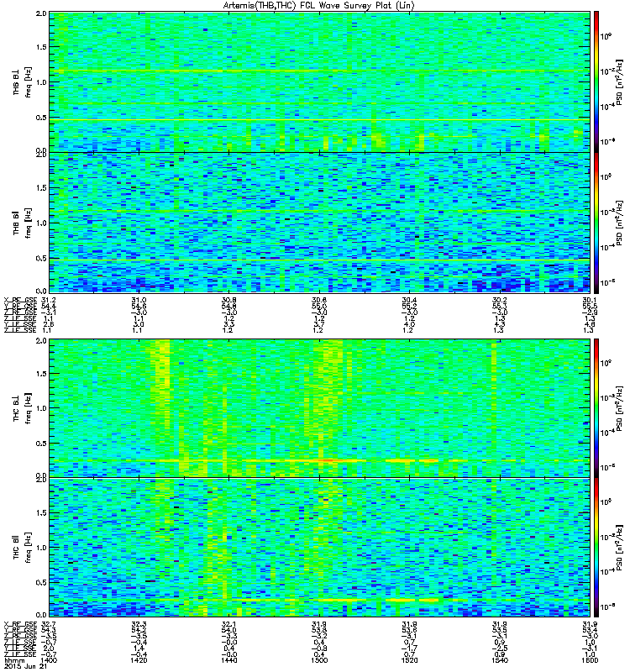Click the THB X_RE_GSE value '31.0'

point(139,300)
